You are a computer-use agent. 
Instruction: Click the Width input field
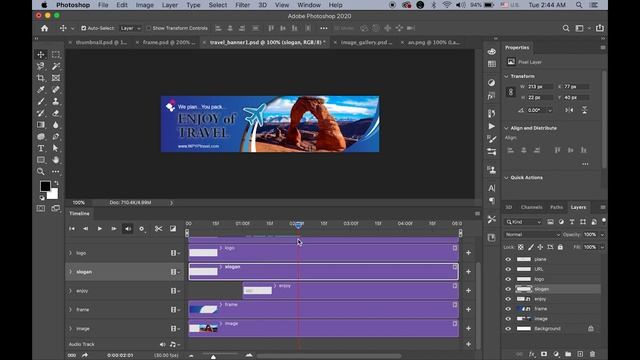[540, 87]
